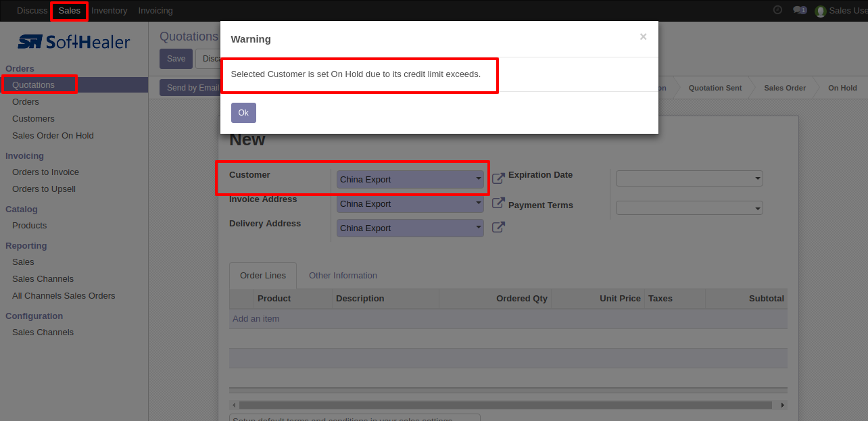Open the Invoicing menu
This screenshot has height=421, width=868.
[x=155, y=11]
